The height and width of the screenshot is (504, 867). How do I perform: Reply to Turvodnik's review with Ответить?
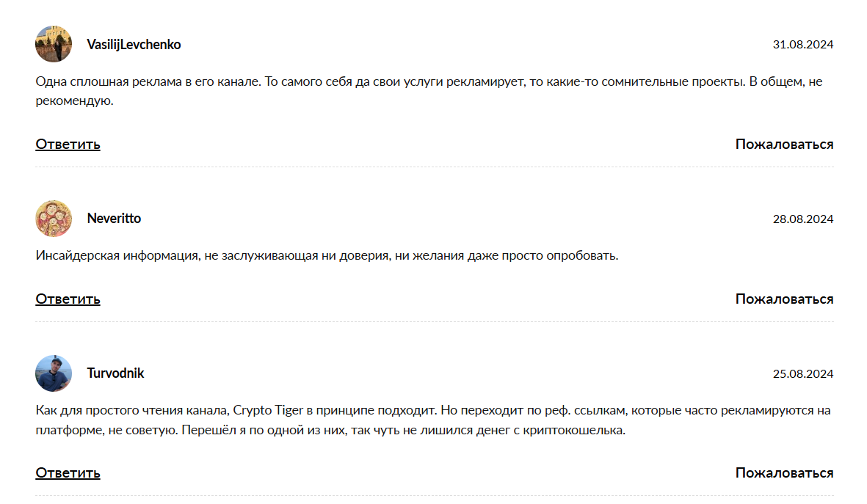pyautogui.click(x=68, y=473)
